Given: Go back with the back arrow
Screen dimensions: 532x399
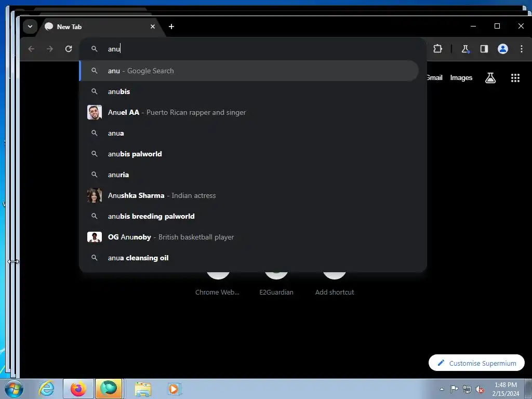Looking at the screenshot, I should (x=31, y=49).
